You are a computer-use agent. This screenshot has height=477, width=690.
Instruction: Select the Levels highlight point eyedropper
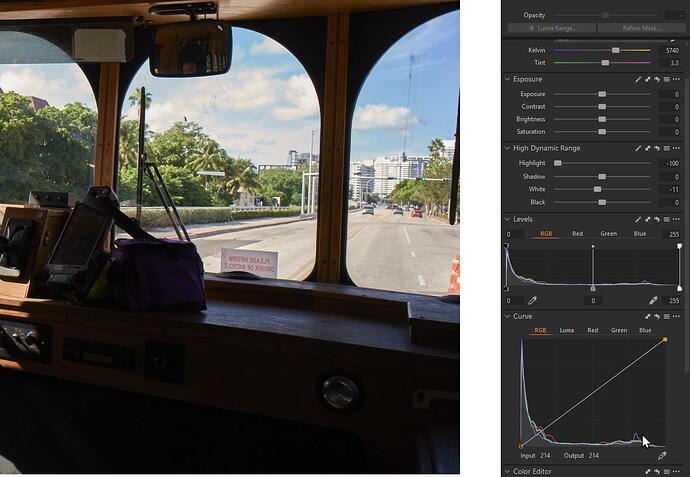pyautogui.click(x=653, y=301)
